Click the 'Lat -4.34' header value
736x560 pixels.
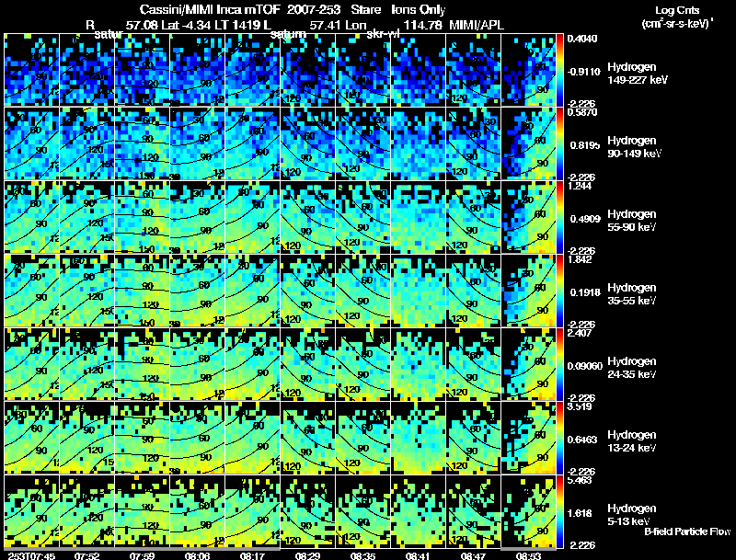click(186, 25)
